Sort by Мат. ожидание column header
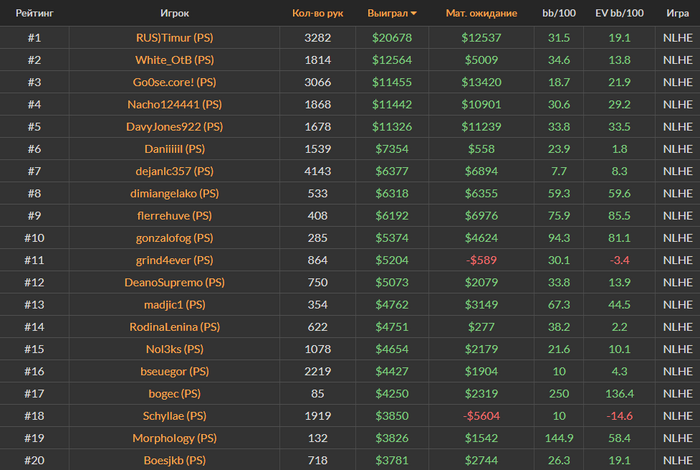Image resolution: width=700 pixels, height=470 pixels. tap(481, 13)
